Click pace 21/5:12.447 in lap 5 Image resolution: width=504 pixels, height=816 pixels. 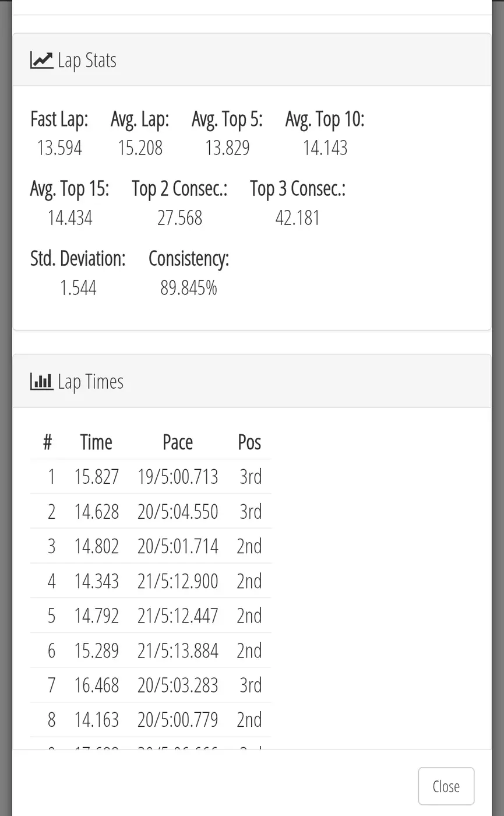178,615
